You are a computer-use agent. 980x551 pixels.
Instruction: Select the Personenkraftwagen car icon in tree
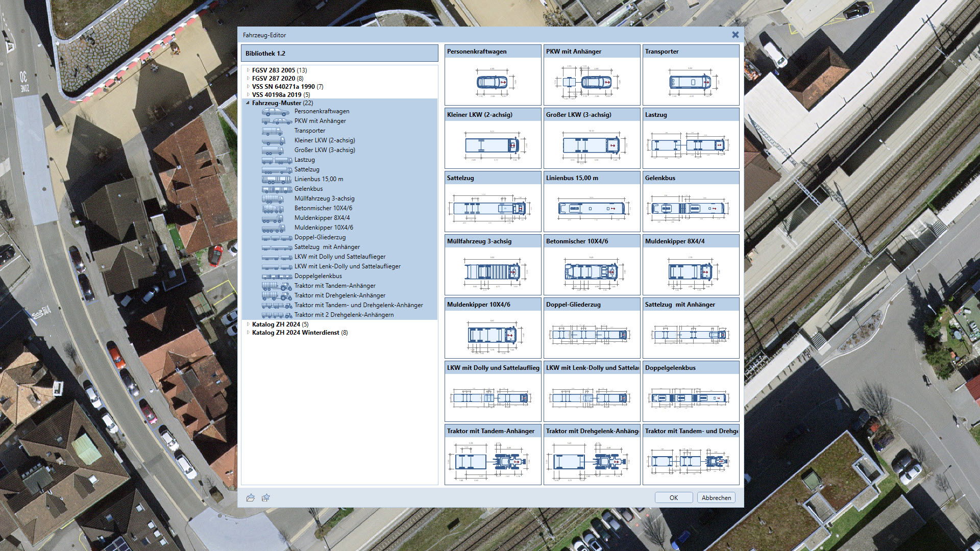[276, 111]
